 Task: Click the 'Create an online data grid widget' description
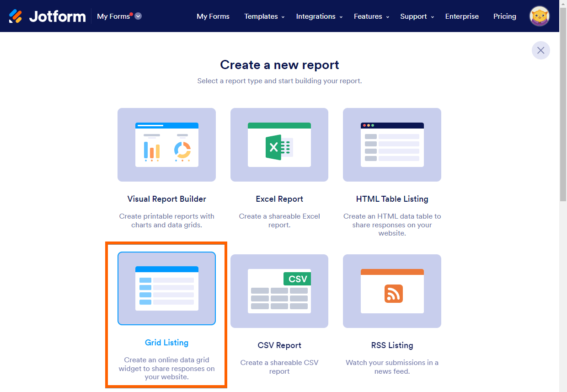pos(166,368)
